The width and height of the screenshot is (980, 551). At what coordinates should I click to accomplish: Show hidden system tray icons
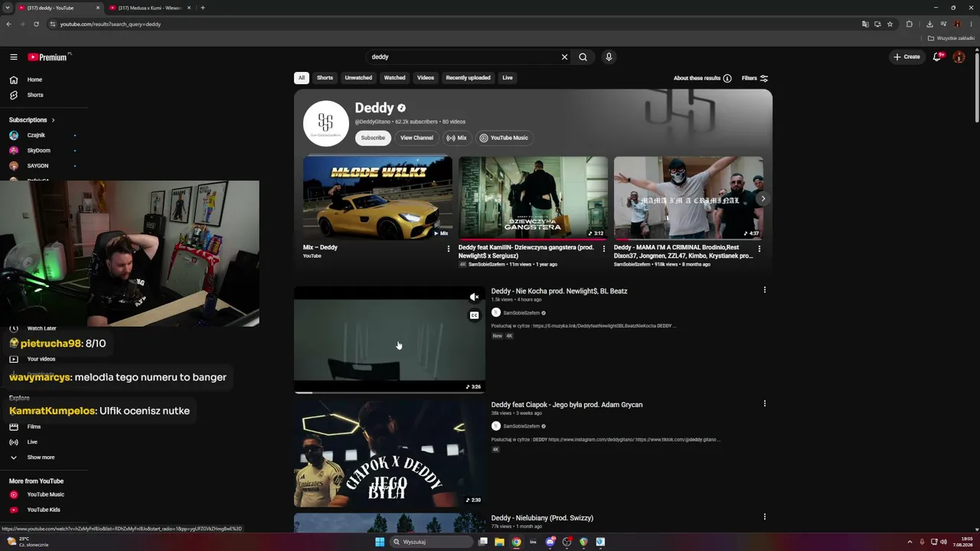[910, 542]
